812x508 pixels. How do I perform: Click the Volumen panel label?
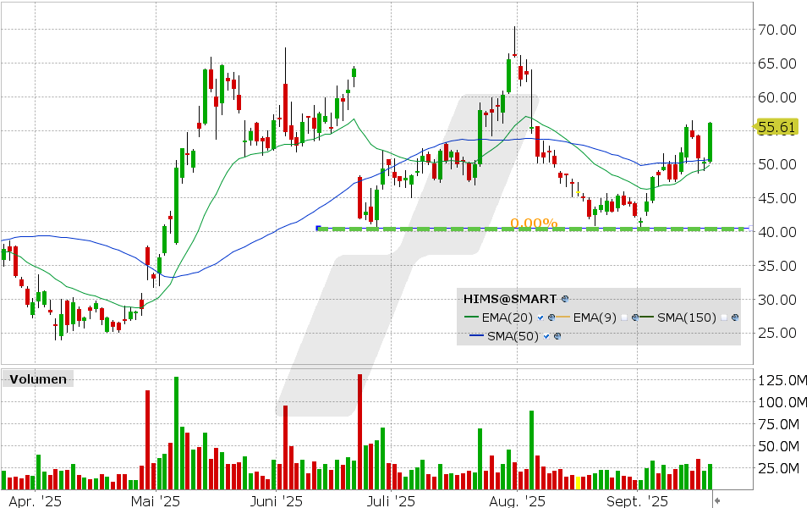click(x=37, y=379)
